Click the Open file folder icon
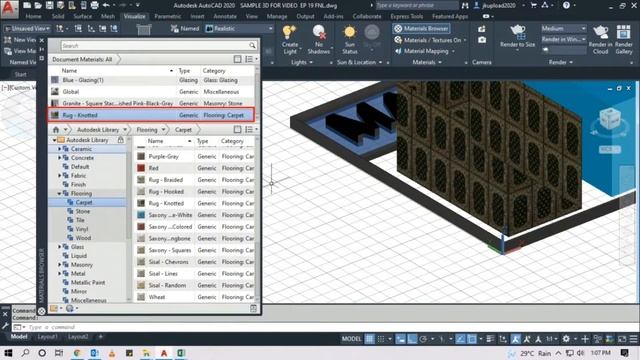This screenshot has height=360, width=640. (x=38, y=5)
